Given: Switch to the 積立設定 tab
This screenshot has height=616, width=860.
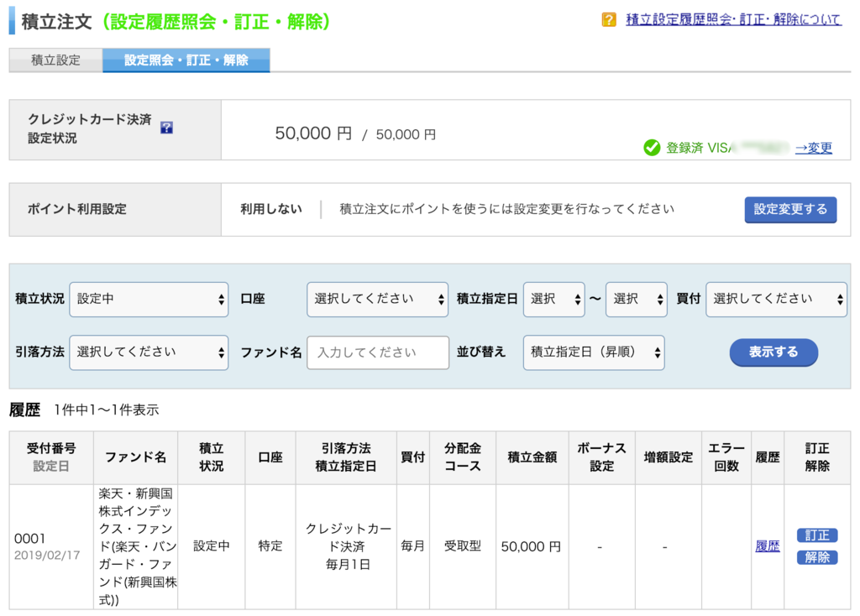Looking at the screenshot, I should [x=56, y=60].
